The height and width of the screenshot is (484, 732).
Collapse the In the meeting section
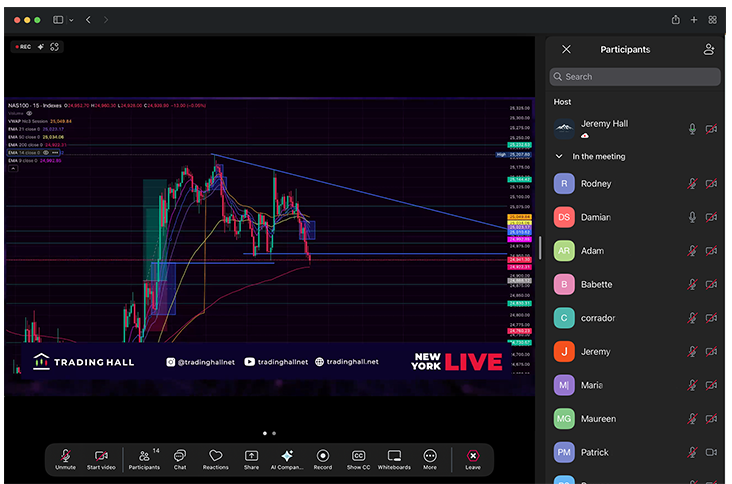tap(559, 157)
